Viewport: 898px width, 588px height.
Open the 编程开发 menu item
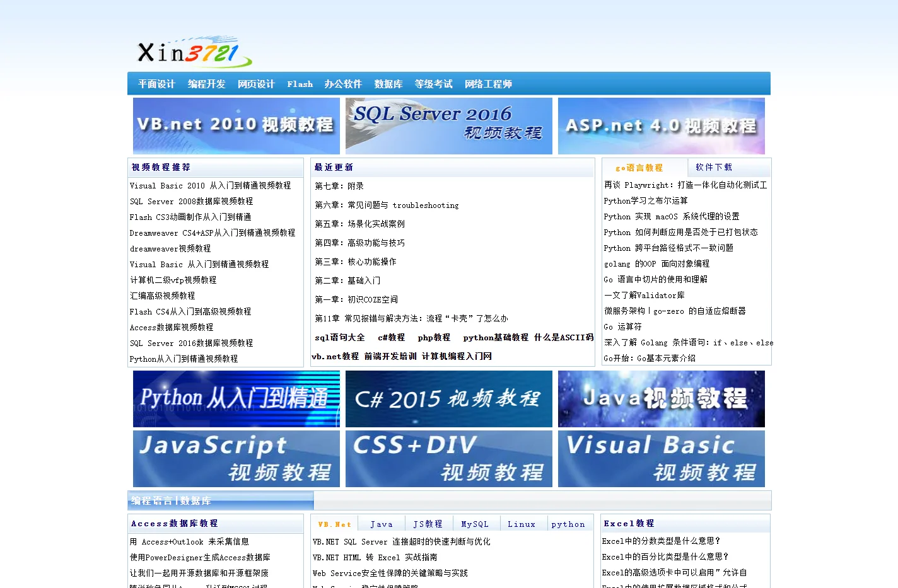[206, 84]
